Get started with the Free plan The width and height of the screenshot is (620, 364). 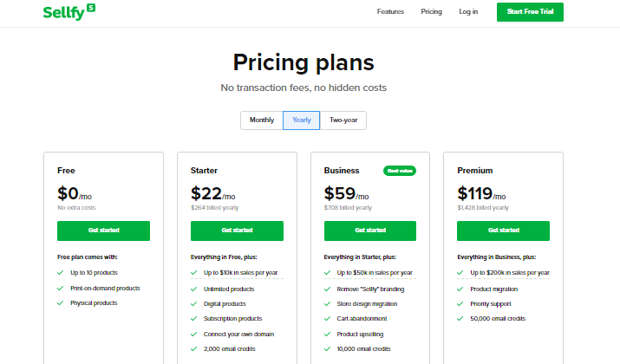click(103, 231)
